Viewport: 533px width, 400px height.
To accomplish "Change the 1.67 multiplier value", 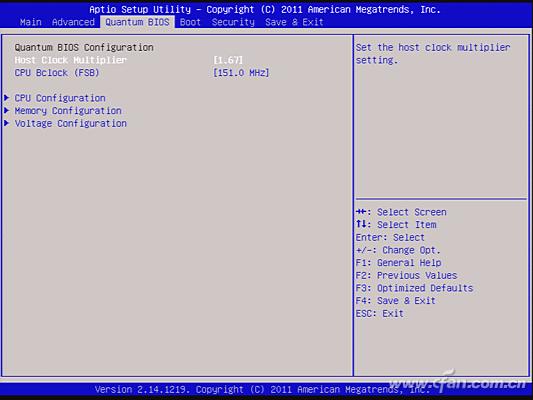I will tap(228, 60).
